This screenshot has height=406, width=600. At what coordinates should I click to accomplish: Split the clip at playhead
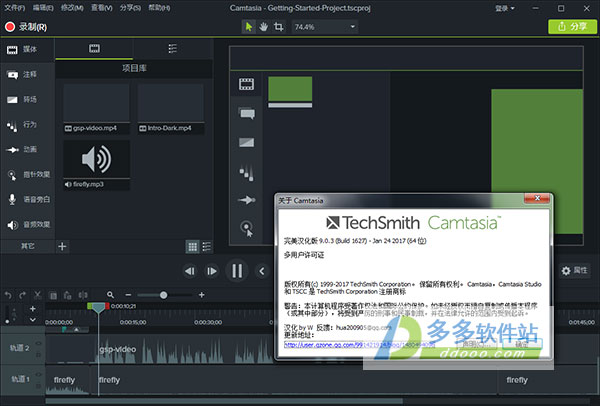[x=83, y=295]
